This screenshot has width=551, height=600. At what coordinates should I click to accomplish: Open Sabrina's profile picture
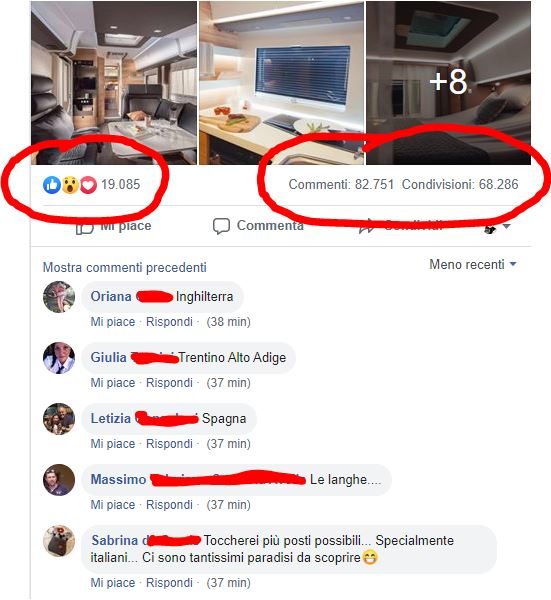pyautogui.click(x=59, y=541)
